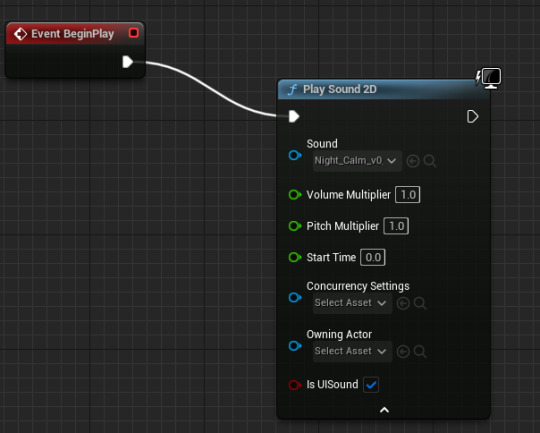This screenshot has height=433, width=540.
Task: Click the client-only monitor icon on Play Sound 2D
Action: point(491,78)
